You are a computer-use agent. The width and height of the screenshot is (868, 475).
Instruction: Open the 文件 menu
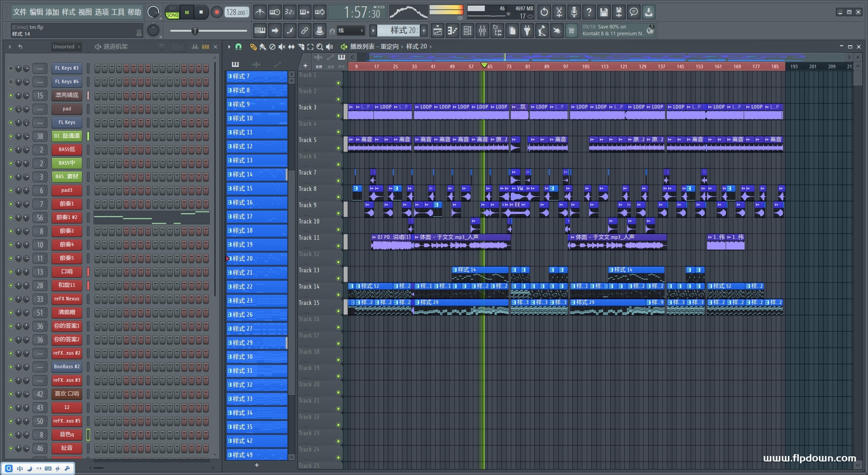[x=20, y=12]
